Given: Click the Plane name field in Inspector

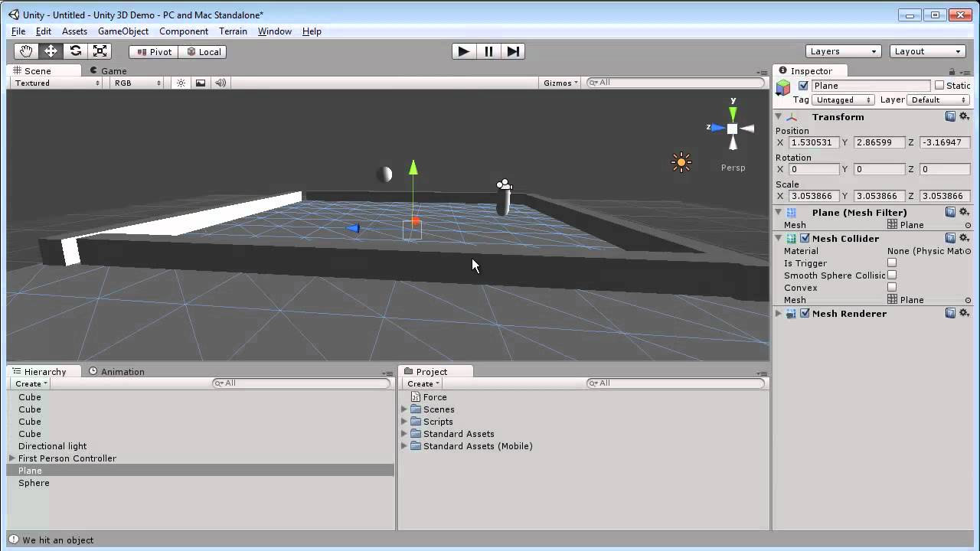Looking at the screenshot, I should click(x=871, y=86).
